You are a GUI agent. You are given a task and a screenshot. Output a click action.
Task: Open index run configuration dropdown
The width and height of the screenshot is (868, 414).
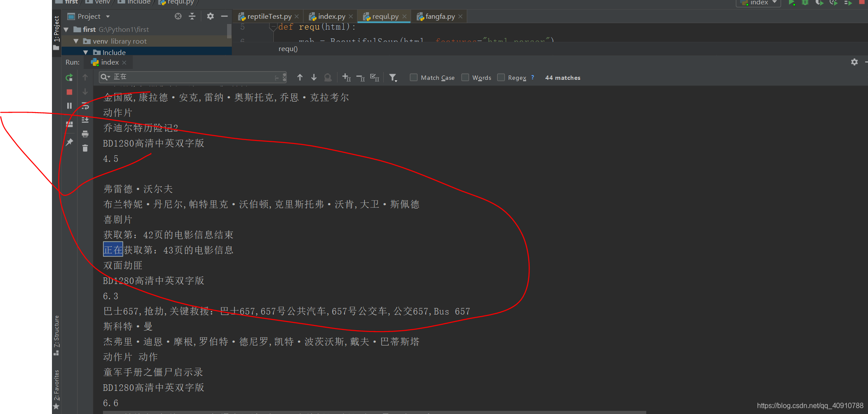[x=758, y=3]
